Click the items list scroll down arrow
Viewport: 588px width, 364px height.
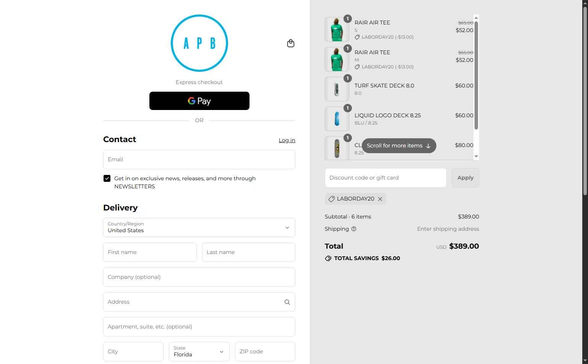476,156
